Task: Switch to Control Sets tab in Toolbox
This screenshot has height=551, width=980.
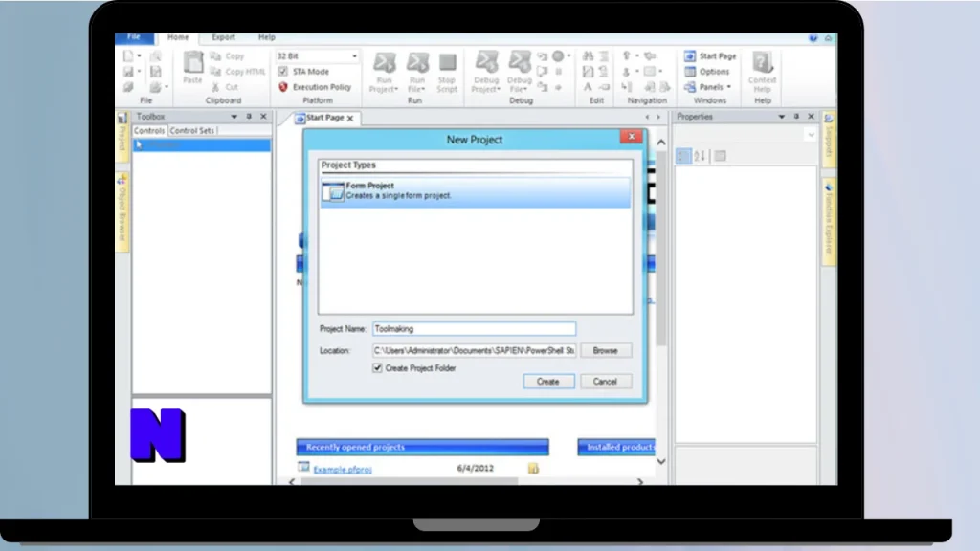Action: coord(191,130)
